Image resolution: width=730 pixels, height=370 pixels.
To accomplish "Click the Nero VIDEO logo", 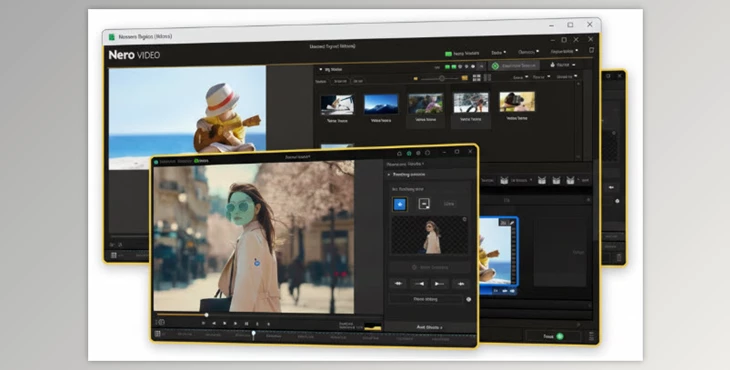I will [134, 55].
